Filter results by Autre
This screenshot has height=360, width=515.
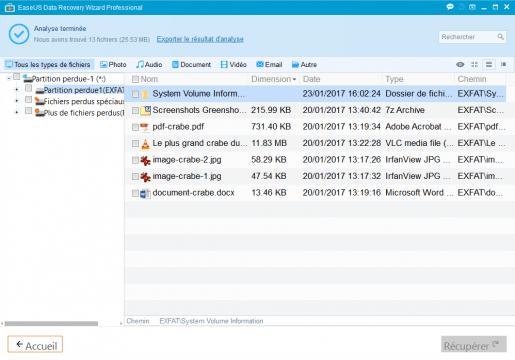pyautogui.click(x=304, y=65)
